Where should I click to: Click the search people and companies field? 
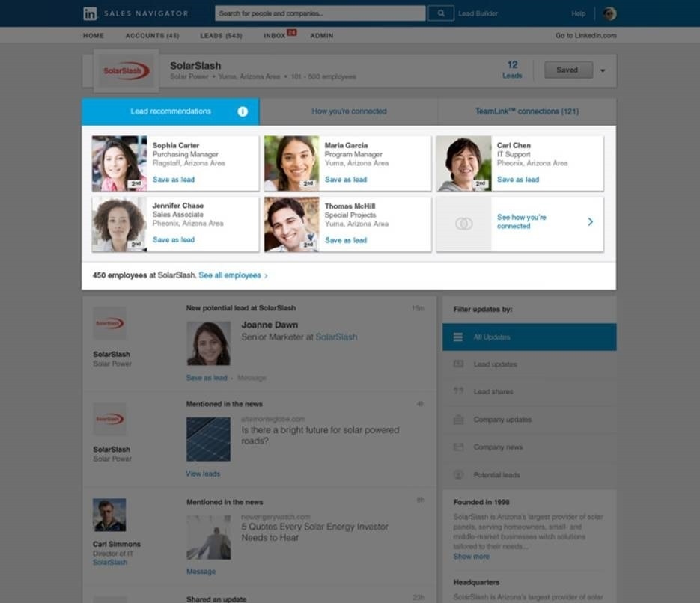318,13
